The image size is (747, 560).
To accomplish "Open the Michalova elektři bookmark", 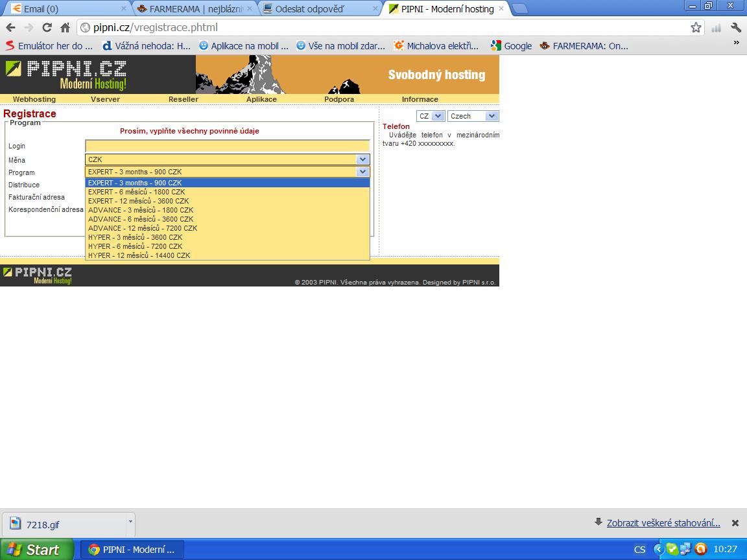I will (x=436, y=46).
